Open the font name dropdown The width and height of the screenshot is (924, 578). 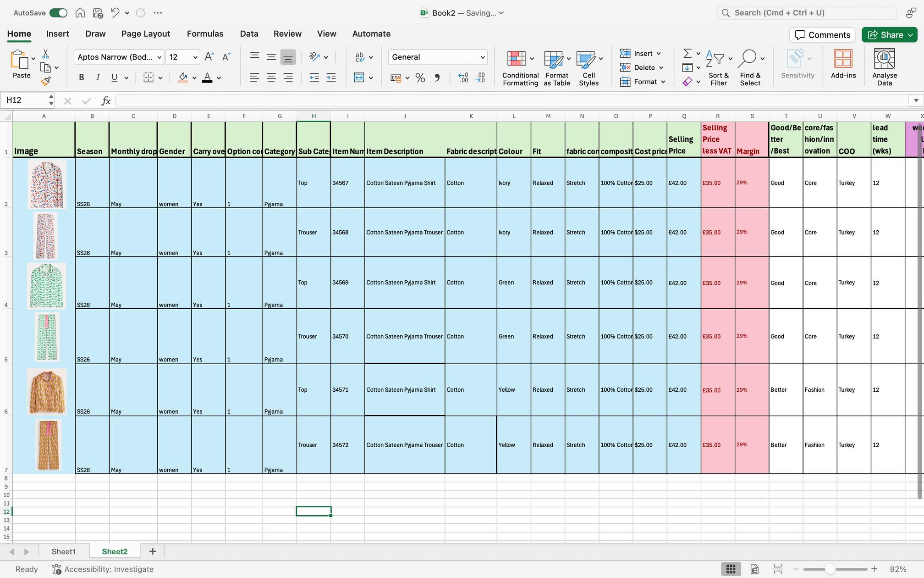point(159,57)
